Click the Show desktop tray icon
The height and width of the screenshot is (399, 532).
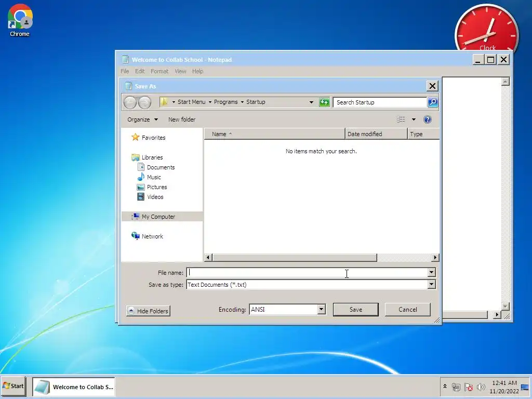pyautogui.click(x=525, y=387)
